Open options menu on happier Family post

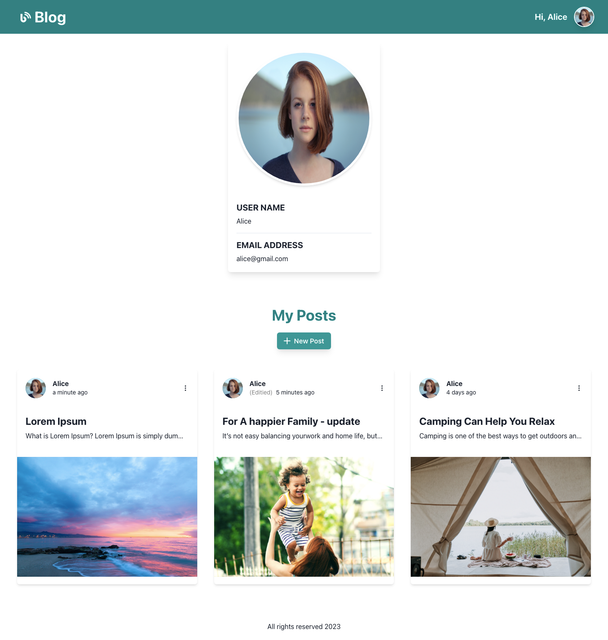[x=382, y=388]
